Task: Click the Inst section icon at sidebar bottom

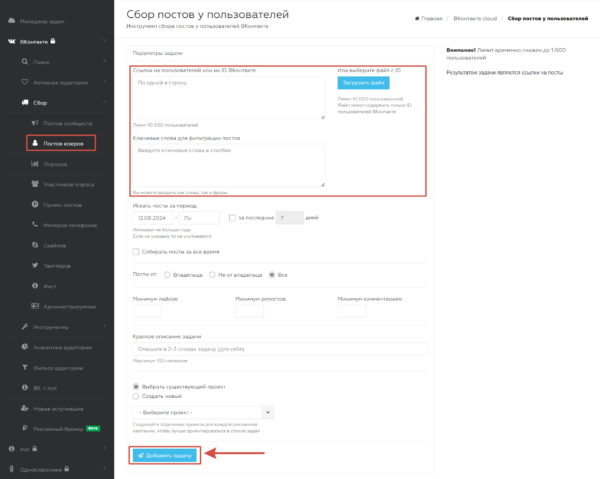Action: point(11,449)
